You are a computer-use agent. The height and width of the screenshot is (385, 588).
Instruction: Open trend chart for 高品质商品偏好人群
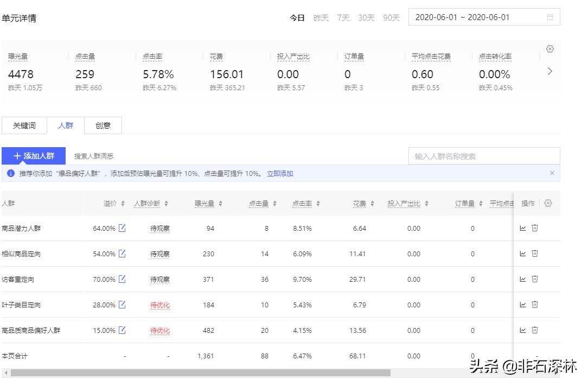(x=523, y=330)
